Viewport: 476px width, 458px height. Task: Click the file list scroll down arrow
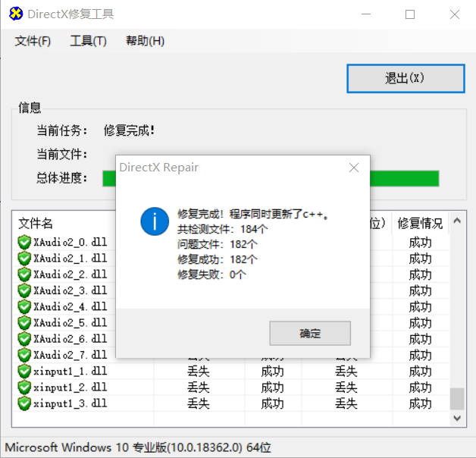tap(457, 419)
